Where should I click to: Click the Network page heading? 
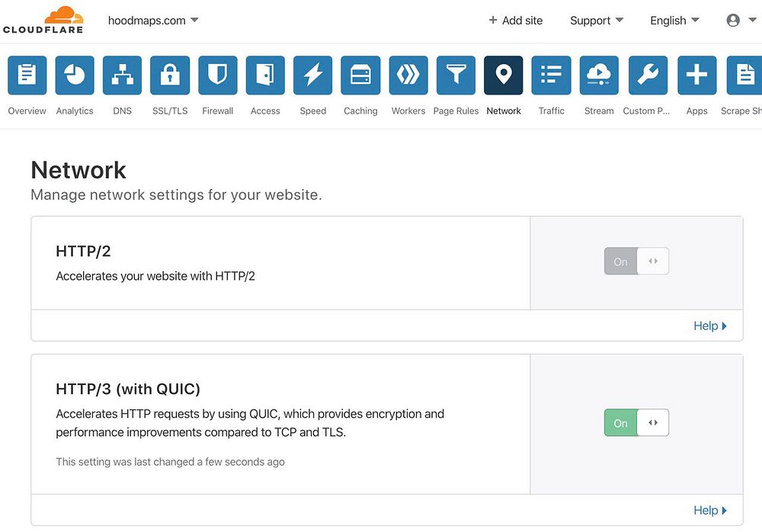[78, 170]
